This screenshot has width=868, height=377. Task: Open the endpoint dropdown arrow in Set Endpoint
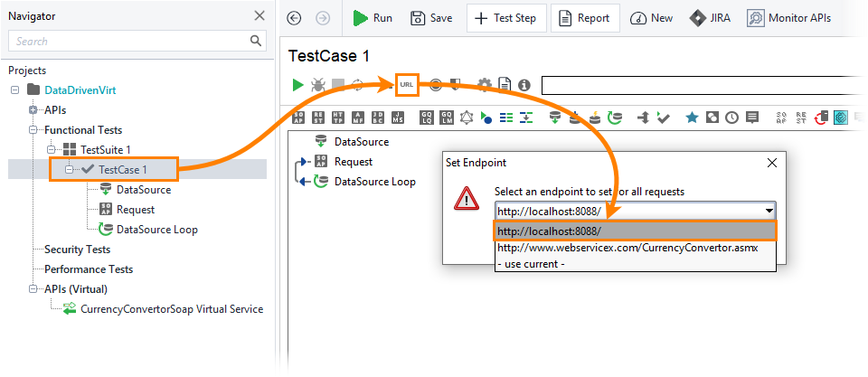(x=769, y=211)
